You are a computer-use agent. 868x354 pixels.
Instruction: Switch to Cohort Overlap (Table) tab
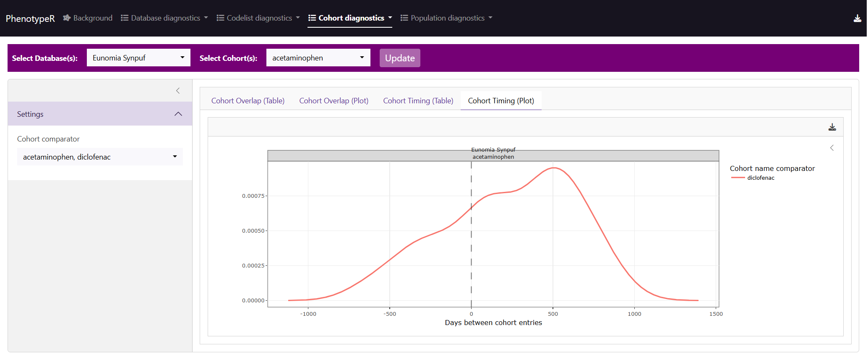point(248,101)
